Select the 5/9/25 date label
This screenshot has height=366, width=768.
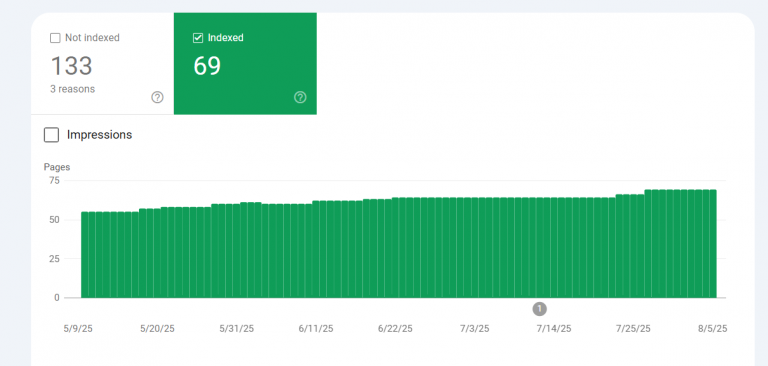[x=78, y=329]
